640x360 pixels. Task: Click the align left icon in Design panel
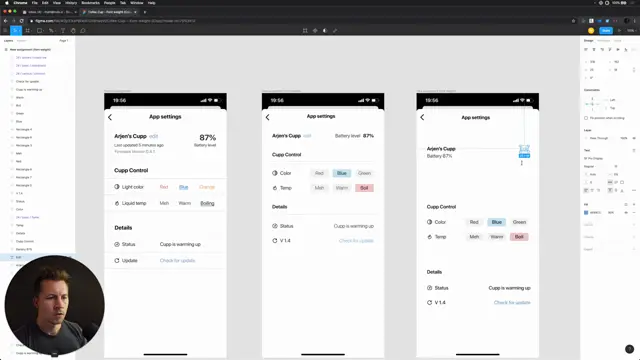[586, 49]
